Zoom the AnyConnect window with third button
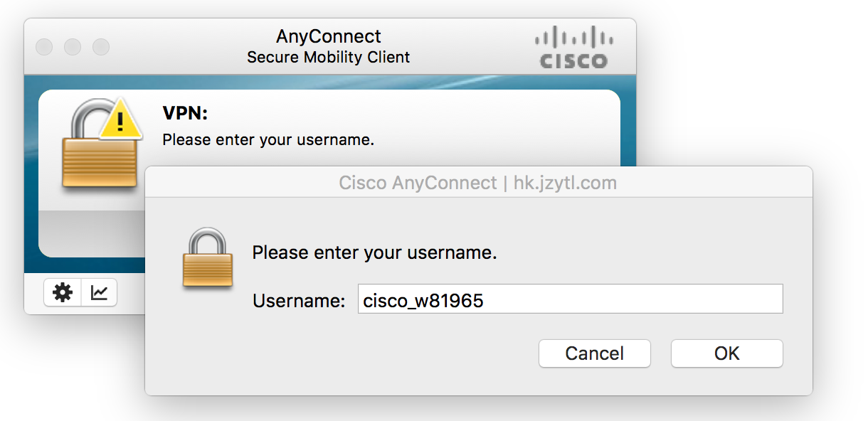868x421 pixels. point(101,47)
